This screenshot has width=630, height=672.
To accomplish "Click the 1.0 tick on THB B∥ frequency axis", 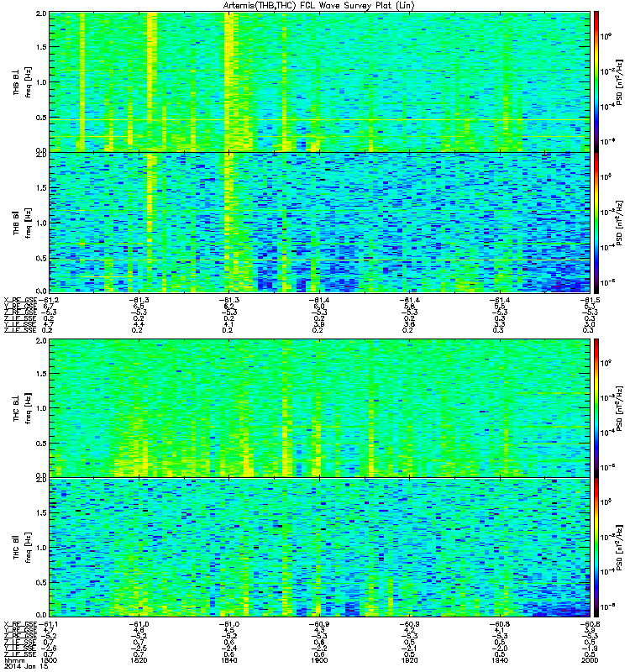I will click(x=41, y=223).
